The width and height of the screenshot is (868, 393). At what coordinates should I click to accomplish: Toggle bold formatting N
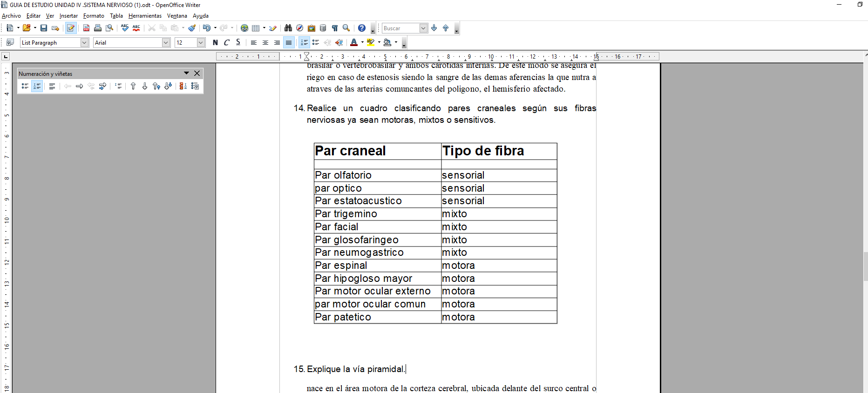(x=215, y=43)
